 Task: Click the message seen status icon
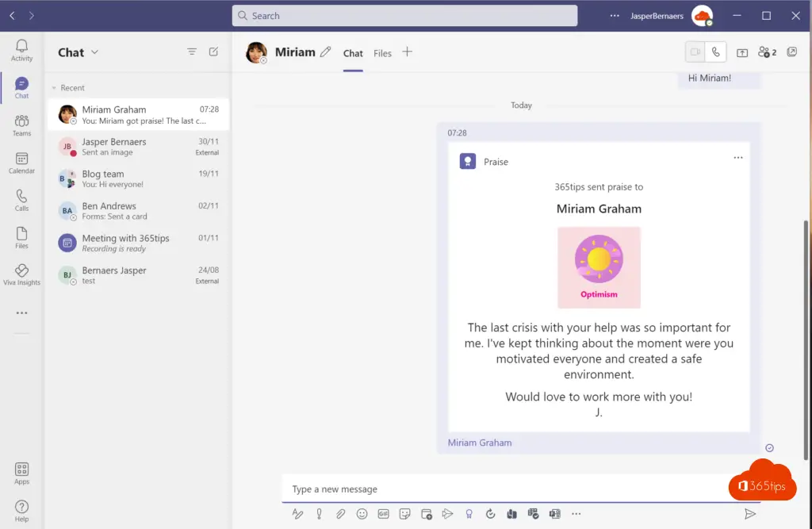[769, 448]
